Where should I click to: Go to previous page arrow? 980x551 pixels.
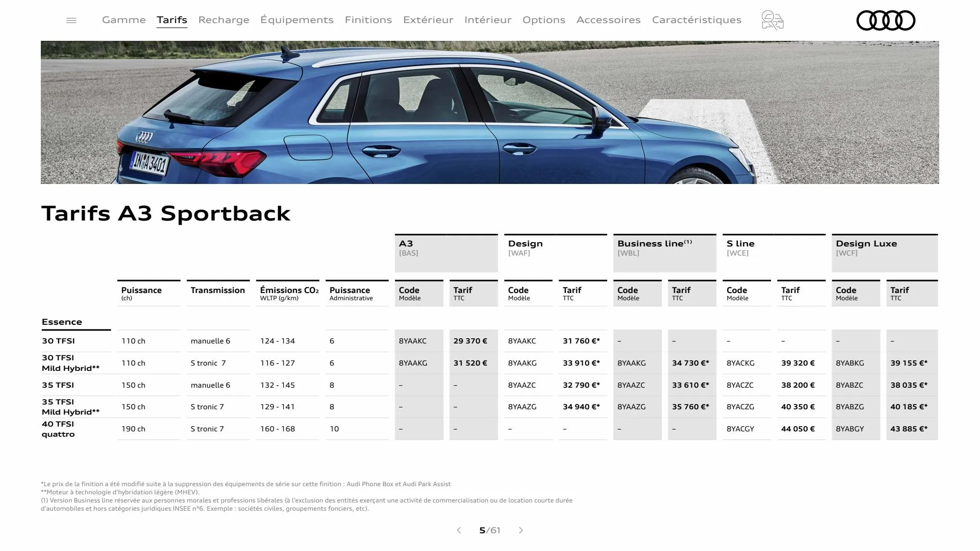[x=459, y=530]
